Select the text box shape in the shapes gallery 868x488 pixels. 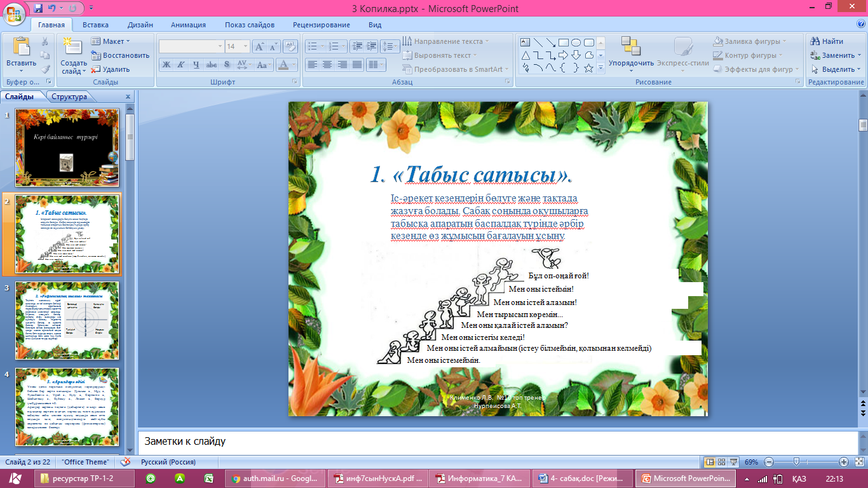pyautogui.click(x=526, y=43)
